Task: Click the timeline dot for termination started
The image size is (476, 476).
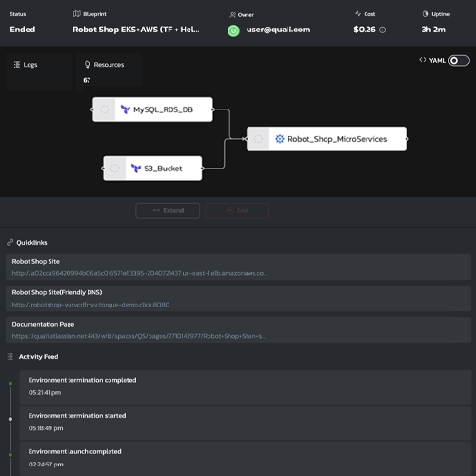Action: [x=10, y=419]
